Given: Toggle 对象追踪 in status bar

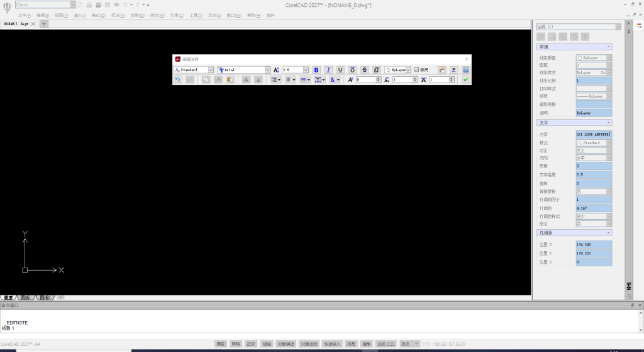Looking at the screenshot, I should pos(309,344).
